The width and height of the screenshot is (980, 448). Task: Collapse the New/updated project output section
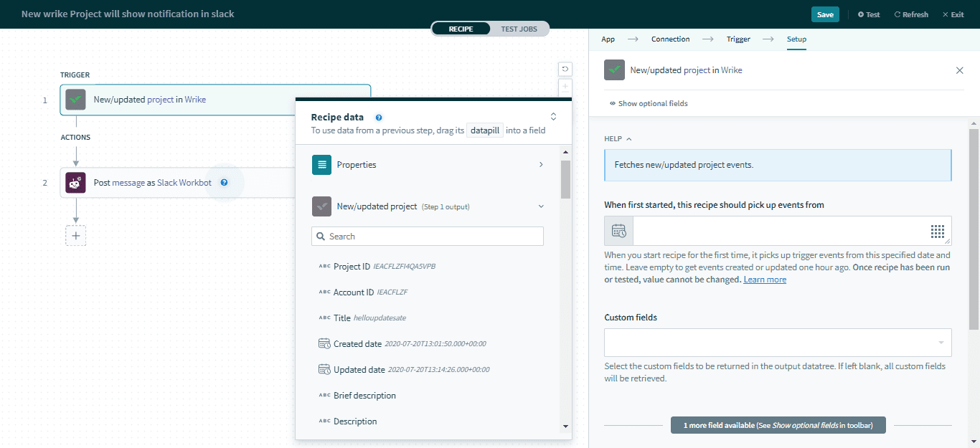point(540,206)
